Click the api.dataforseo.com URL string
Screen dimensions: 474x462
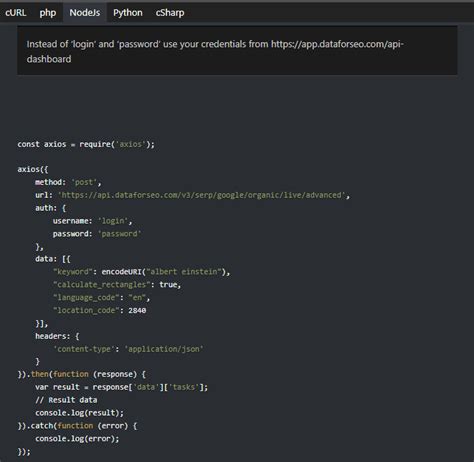pyautogui.click(x=202, y=195)
